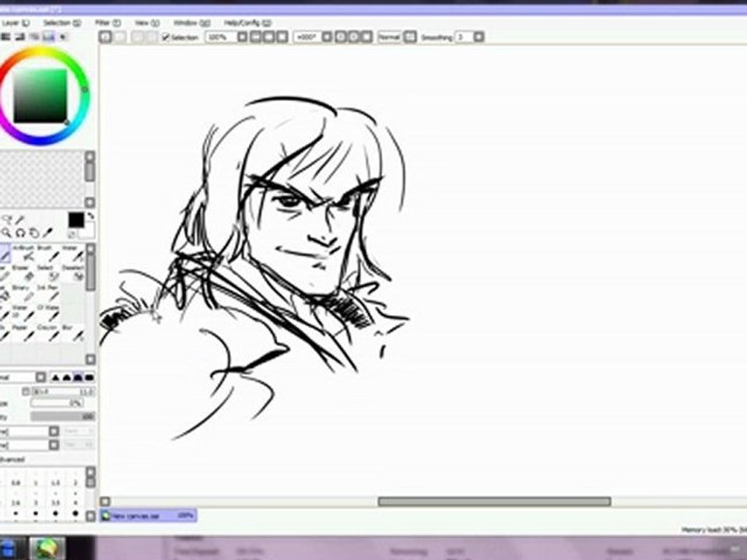Select the Paper brush tool

coord(24,334)
